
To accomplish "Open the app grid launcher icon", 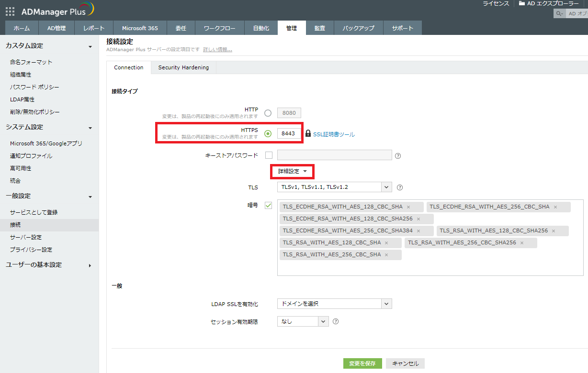I will (x=10, y=11).
